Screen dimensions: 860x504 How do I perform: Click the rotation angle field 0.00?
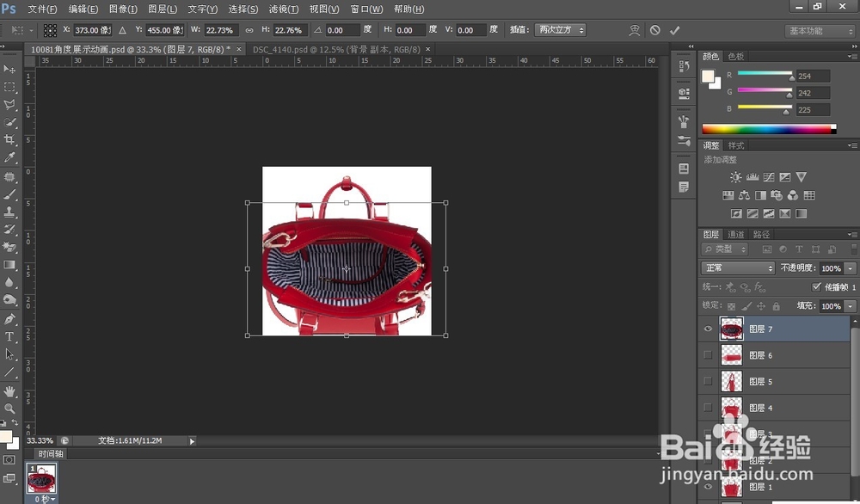coord(342,30)
